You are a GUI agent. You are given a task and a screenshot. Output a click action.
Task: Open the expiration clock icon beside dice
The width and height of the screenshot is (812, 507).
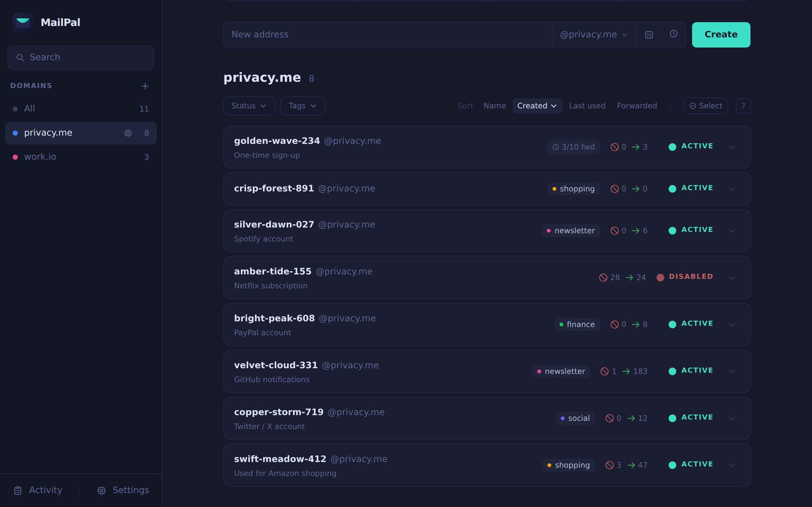click(x=674, y=34)
